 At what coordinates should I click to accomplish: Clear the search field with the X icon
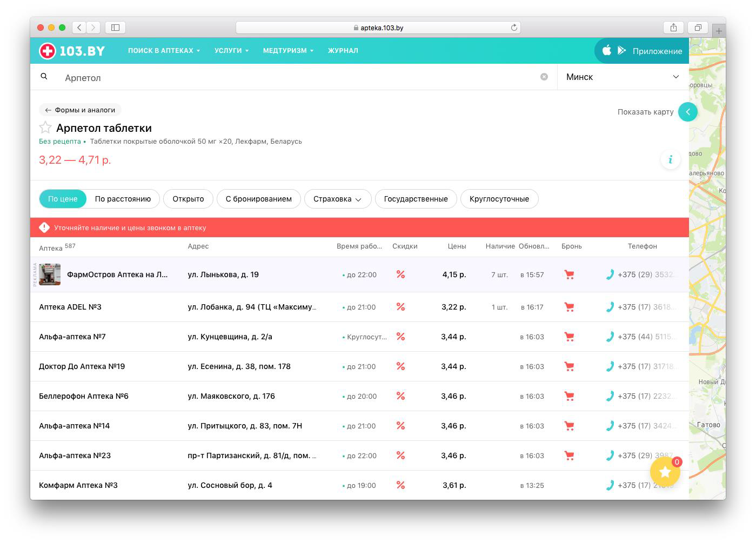[x=544, y=77]
